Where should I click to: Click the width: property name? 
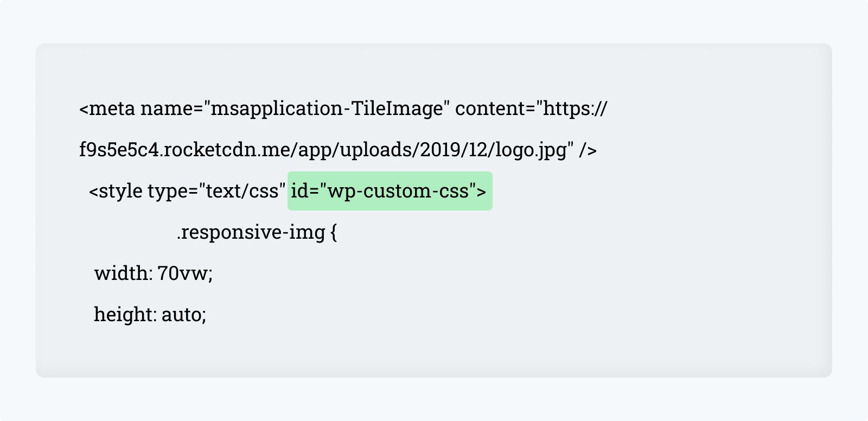tap(124, 273)
